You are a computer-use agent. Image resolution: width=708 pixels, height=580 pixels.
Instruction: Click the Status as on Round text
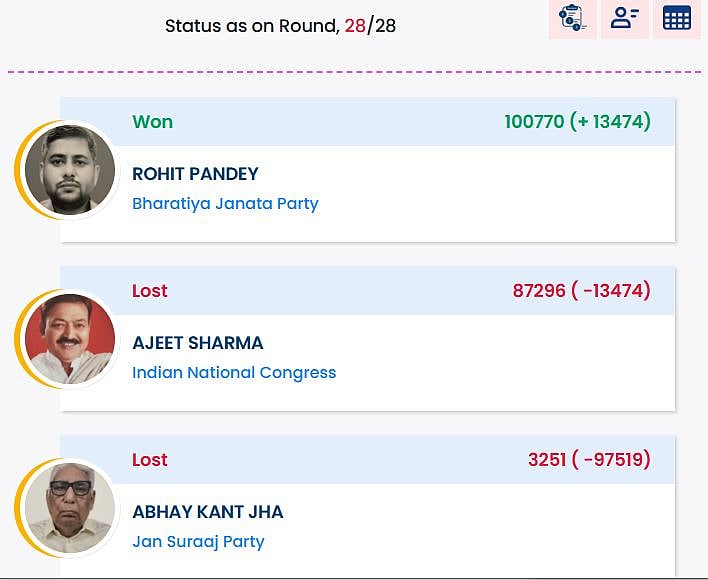coord(251,26)
